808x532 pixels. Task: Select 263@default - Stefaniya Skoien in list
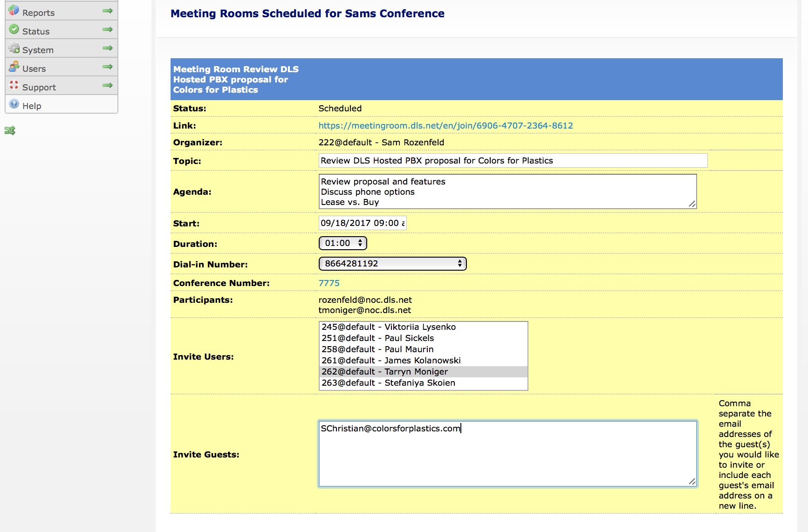[x=423, y=383]
